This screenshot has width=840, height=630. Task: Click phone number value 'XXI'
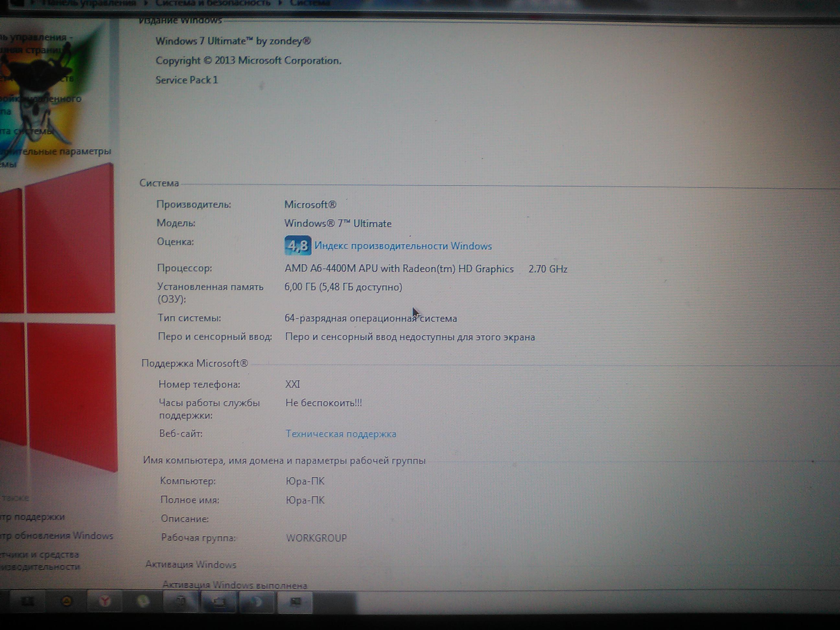(x=292, y=384)
